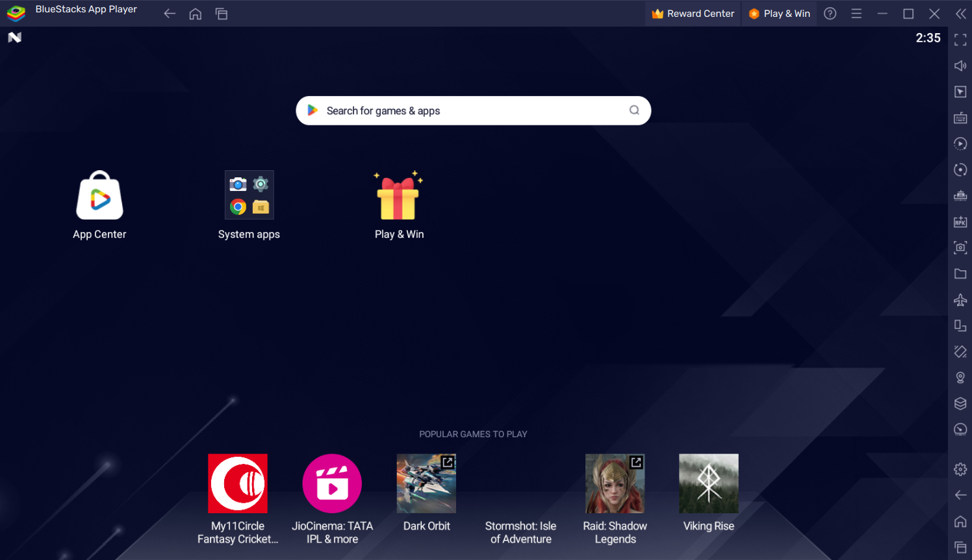Open the memory trim icon in sidebar

tap(960, 196)
